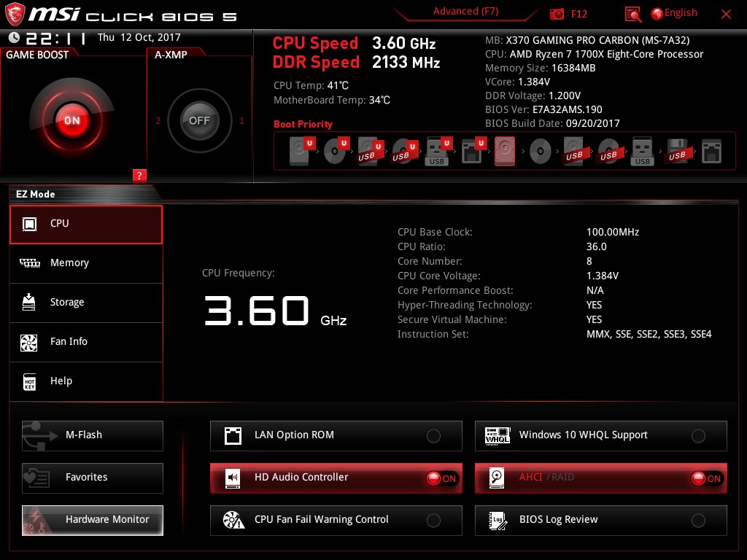
Task: Select UEFI hard disk boot device icon
Action: click(302, 152)
